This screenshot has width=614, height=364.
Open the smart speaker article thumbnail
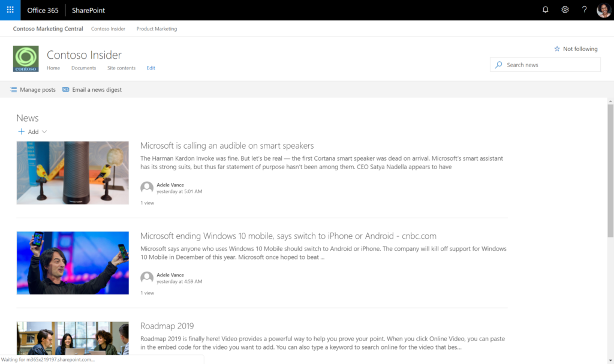coord(73,173)
